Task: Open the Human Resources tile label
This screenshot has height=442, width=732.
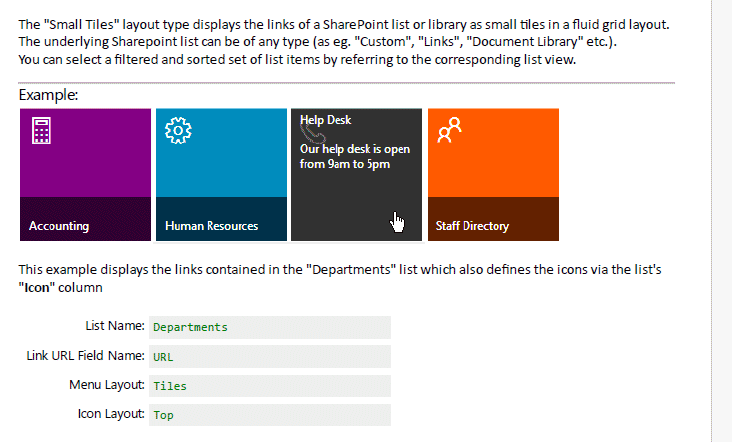Action: point(211,226)
